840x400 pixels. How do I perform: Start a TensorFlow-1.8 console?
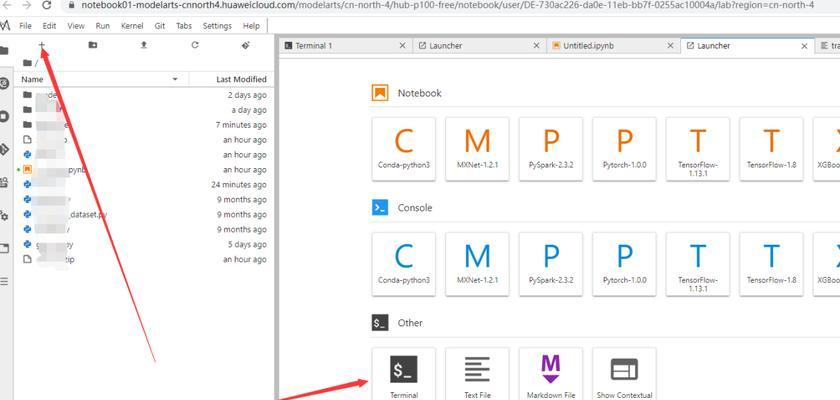[x=771, y=264]
